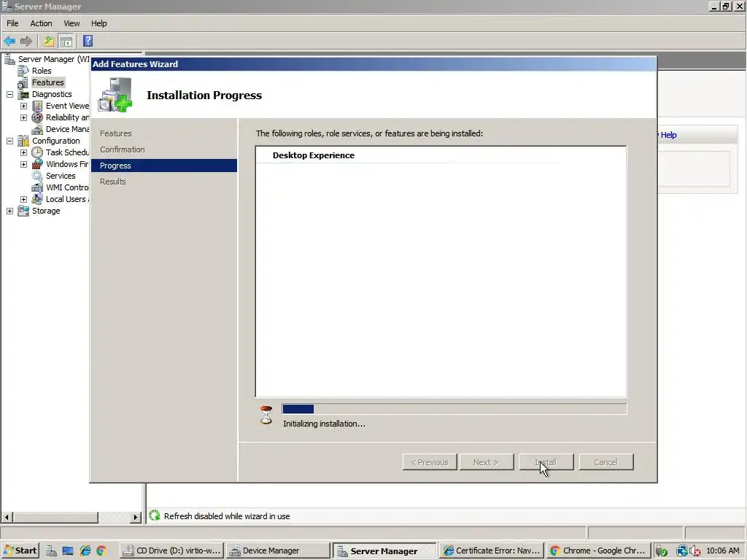
Task: Launch Internet Explorer quick launch icon
Action: (x=85, y=551)
